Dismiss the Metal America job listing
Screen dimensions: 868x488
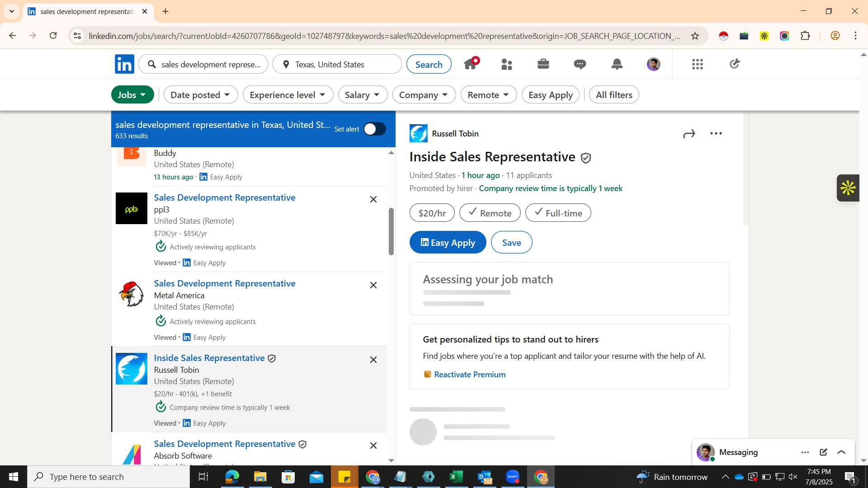point(373,285)
